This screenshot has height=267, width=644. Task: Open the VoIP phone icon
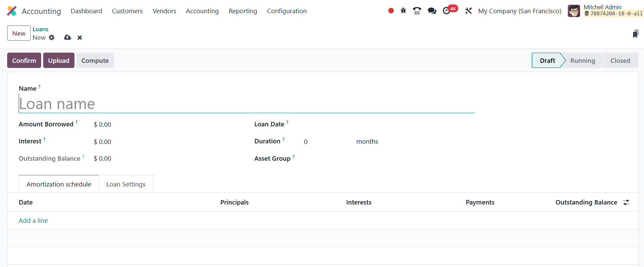tap(417, 11)
